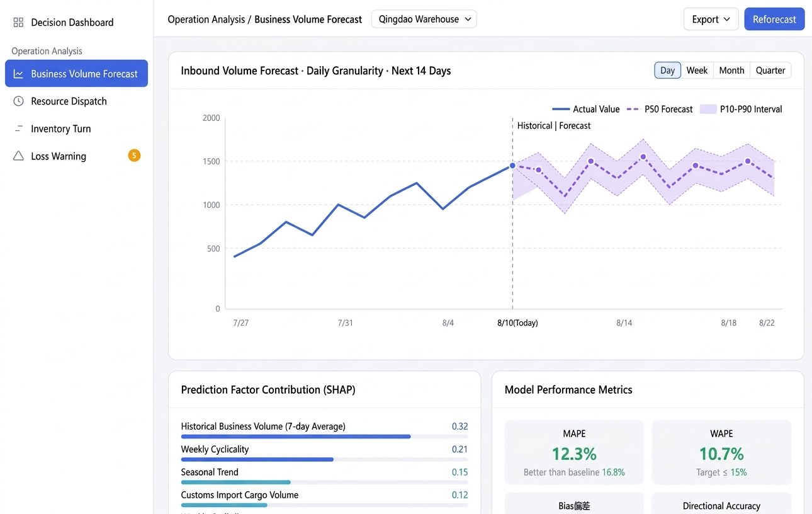Switch granularity to the Day tab
Viewport: 812px width, 514px height.
(668, 71)
